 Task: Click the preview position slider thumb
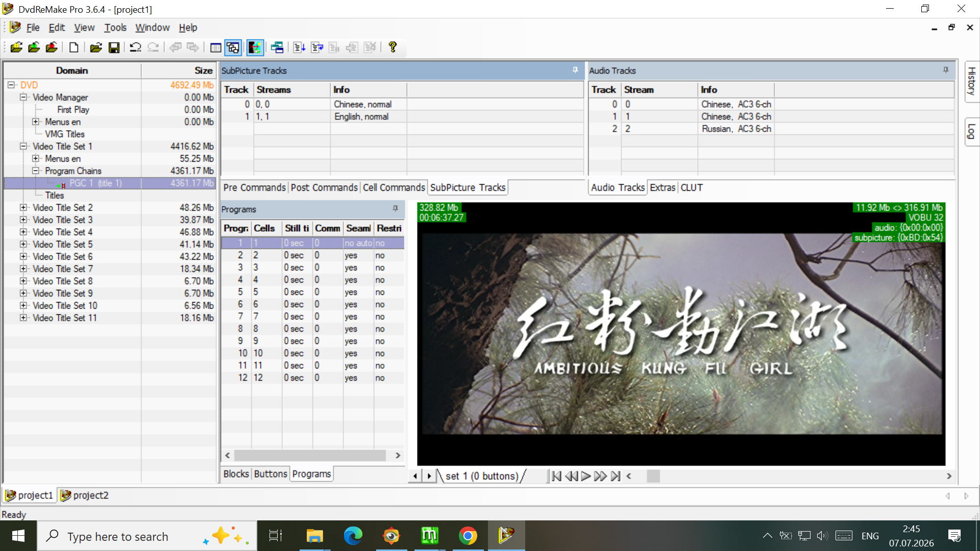point(653,476)
